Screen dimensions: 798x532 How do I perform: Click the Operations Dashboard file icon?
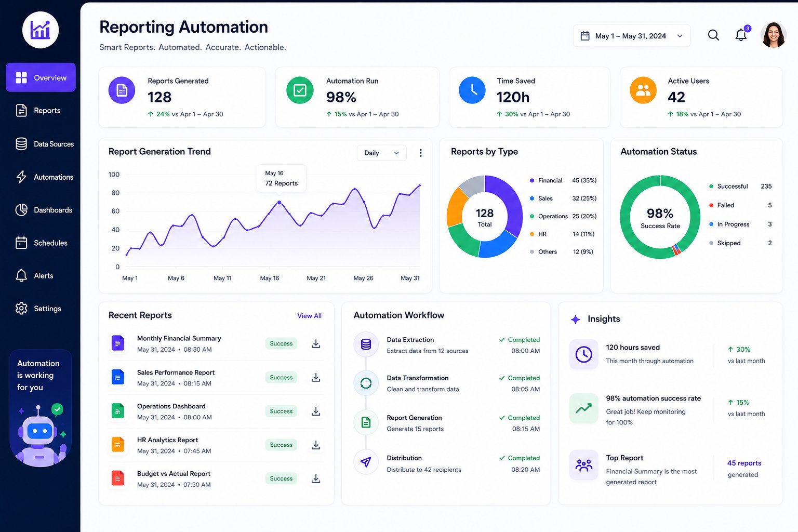(118, 411)
